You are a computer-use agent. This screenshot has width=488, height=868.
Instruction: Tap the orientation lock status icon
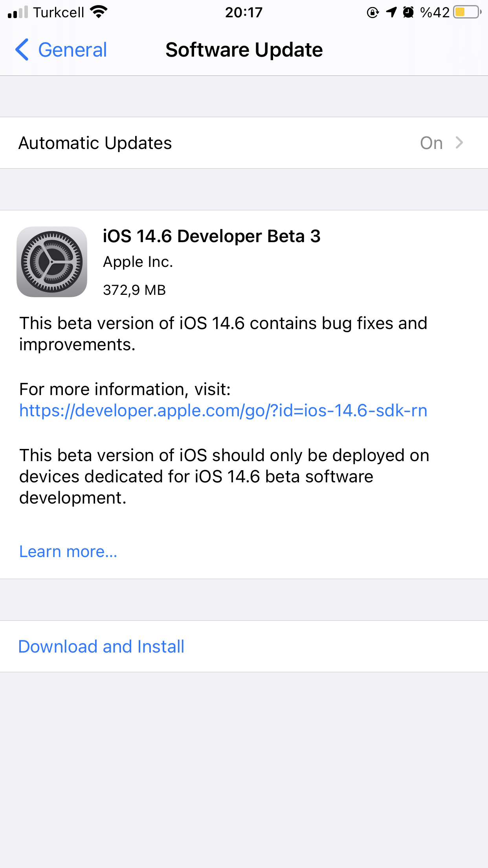pyautogui.click(x=373, y=13)
